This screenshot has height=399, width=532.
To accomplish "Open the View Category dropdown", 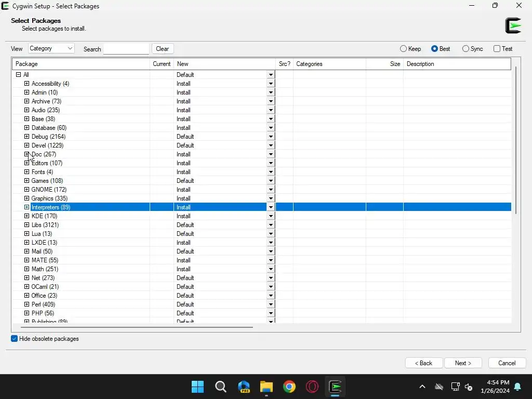I will tap(51, 48).
